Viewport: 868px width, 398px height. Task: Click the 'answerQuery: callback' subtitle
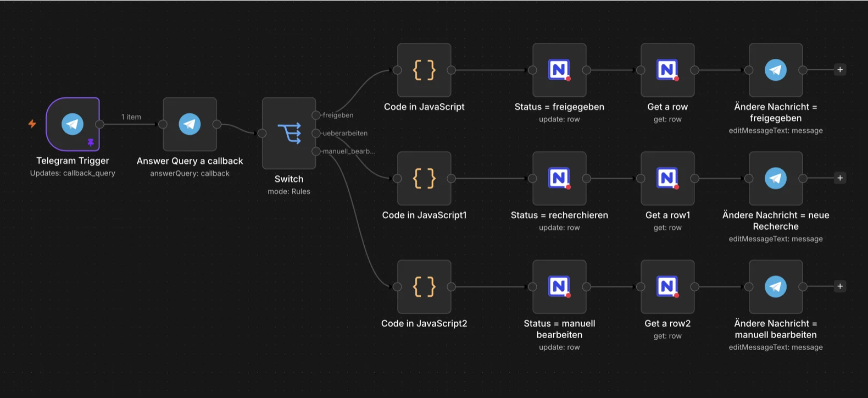point(190,173)
